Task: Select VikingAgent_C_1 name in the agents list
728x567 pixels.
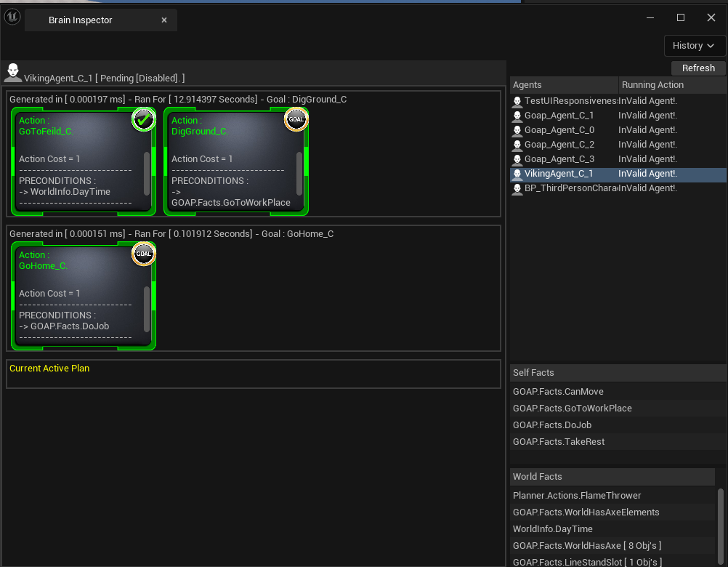Action: pos(559,173)
